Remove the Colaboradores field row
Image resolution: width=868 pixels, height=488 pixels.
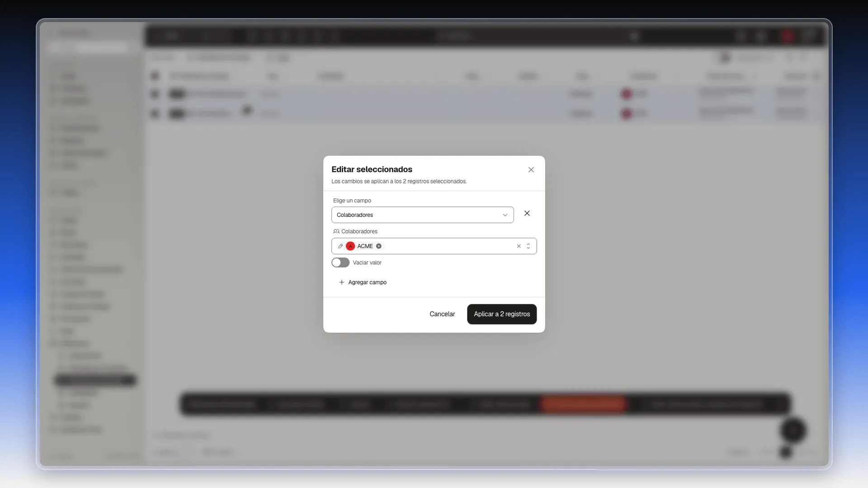[x=527, y=213]
